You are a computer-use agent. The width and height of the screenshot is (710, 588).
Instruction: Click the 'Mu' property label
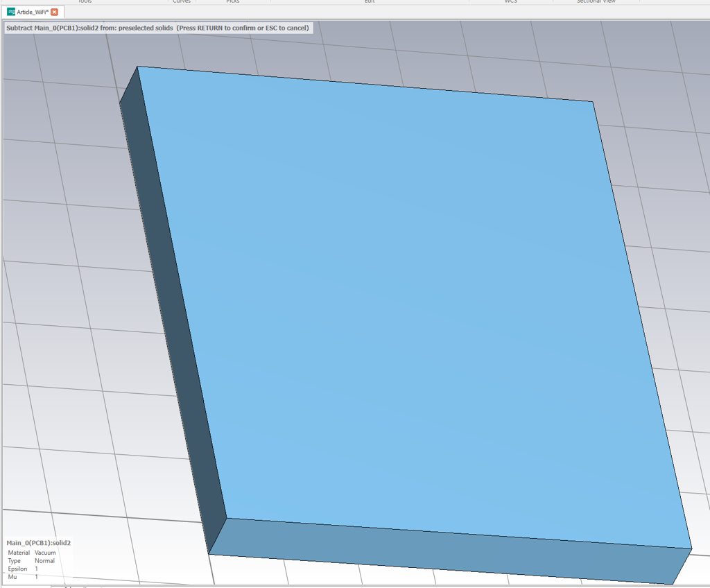(12, 577)
